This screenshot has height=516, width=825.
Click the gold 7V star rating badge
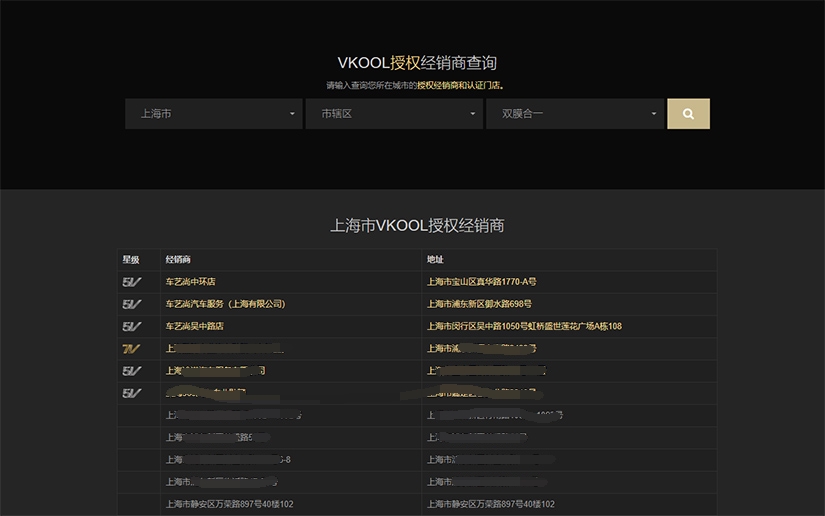click(131, 349)
